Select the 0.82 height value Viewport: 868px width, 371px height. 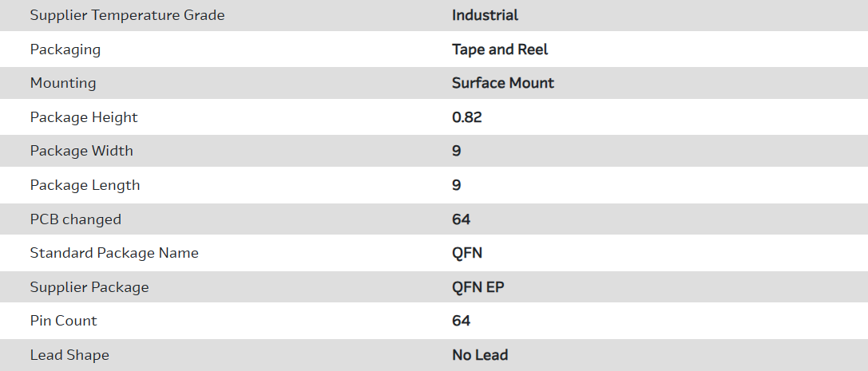point(467,117)
